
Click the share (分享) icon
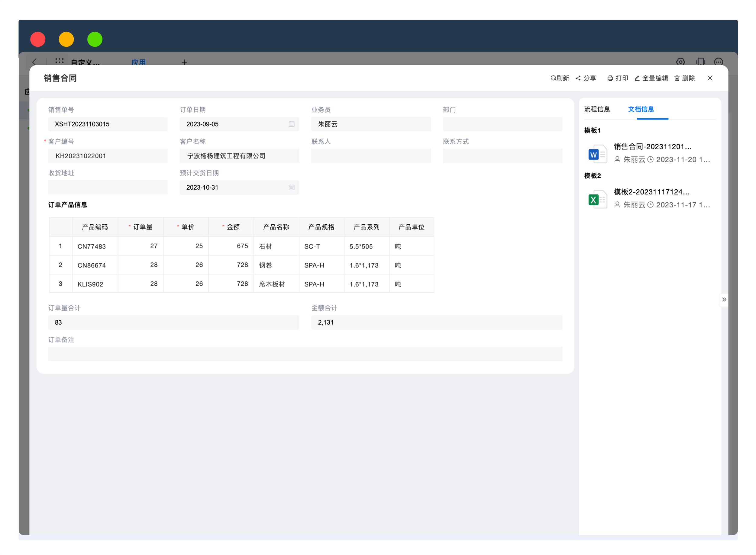tap(578, 78)
